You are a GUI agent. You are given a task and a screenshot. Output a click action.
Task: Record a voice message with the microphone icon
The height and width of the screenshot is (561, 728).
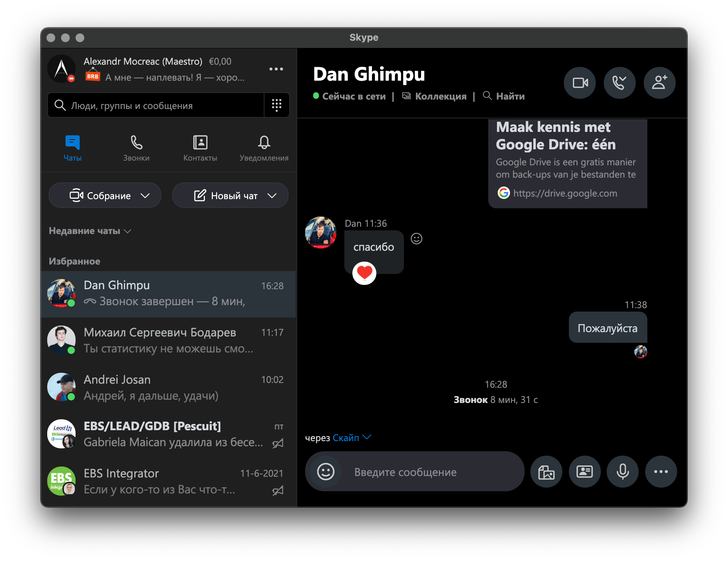pyautogui.click(x=622, y=472)
